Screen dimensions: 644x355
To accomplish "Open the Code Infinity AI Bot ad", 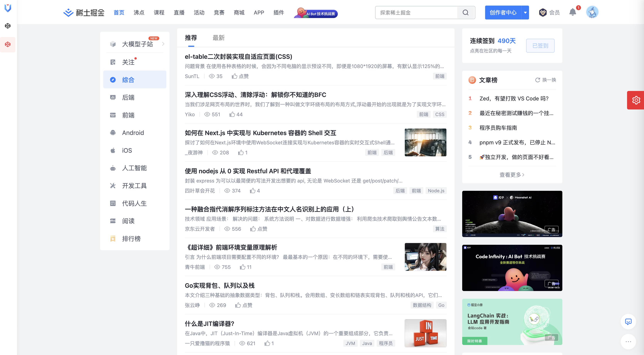I will (x=512, y=268).
